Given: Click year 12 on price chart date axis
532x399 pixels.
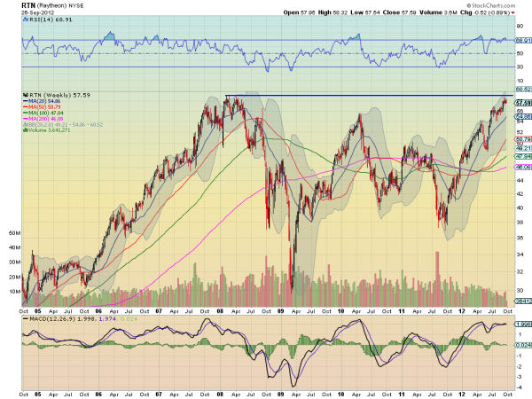Looking at the screenshot, I should 461,311.
